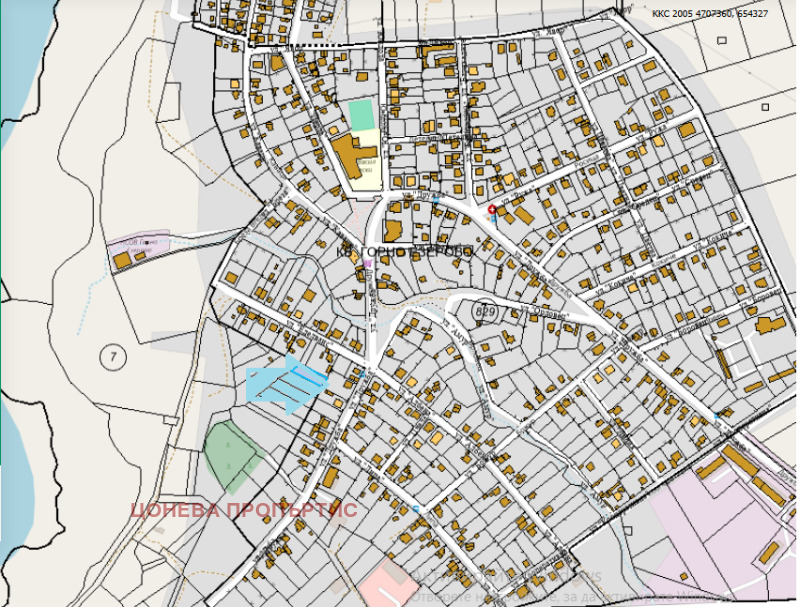The image size is (800, 607).
Task: Click the pink-shaded building plot at upper left
Action: pyautogui.click(x=140, y=252)
